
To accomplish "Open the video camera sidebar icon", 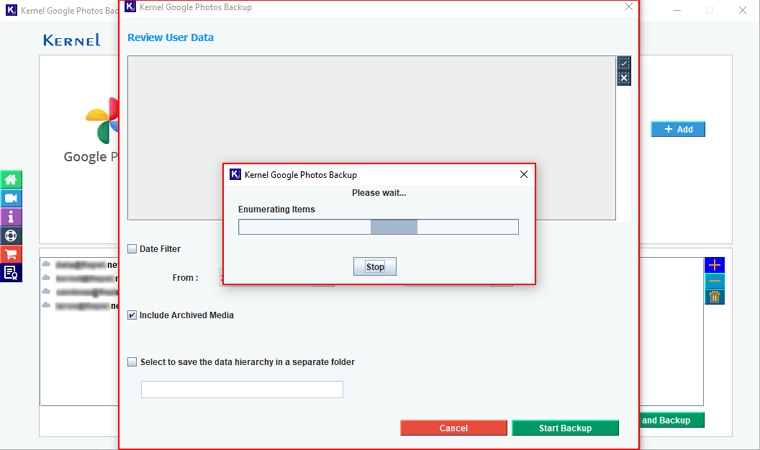I will 11,198.
